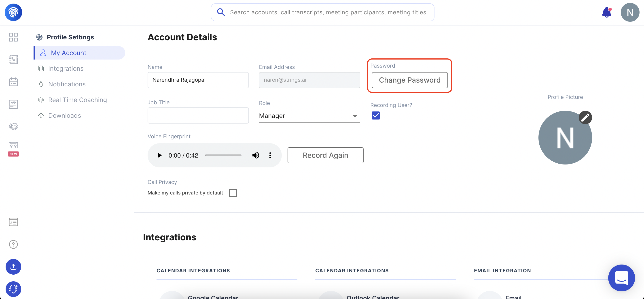Open Notifications settings section
644x299 pixels.
click(x=67, y=84)
